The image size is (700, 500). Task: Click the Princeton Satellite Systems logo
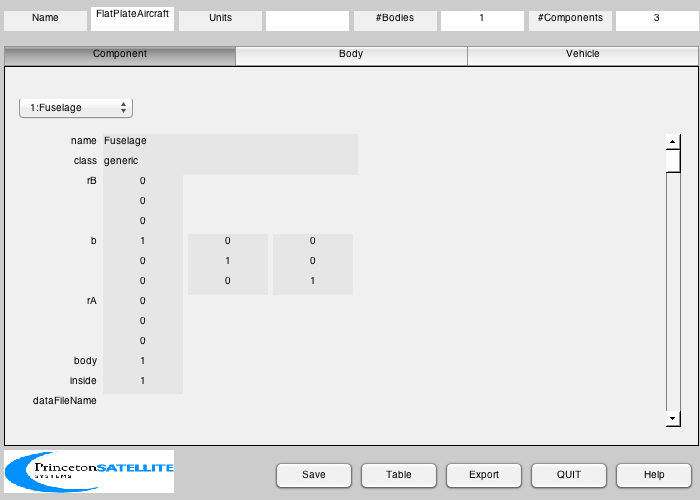pos(89,471)
